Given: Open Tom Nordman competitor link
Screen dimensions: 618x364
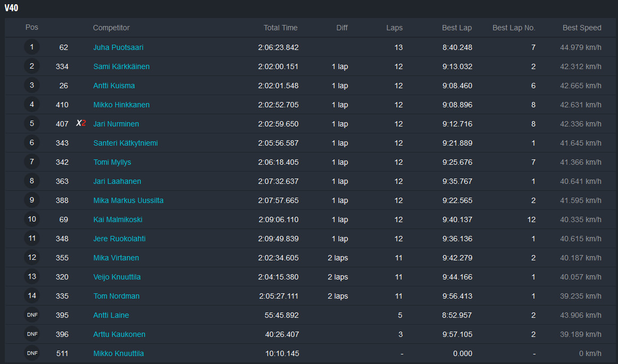Looking at the screenshot, I should click(x=116, y=296).
